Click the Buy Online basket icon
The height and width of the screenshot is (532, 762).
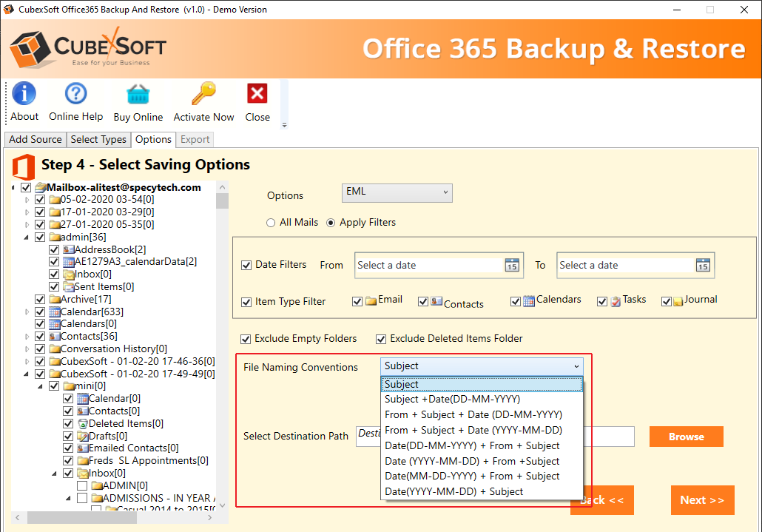(138, 94)
